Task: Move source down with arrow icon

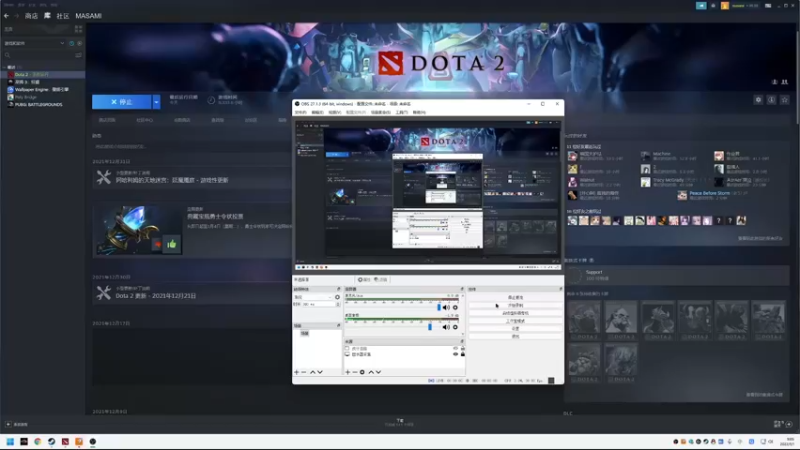Action: [379, 372]
